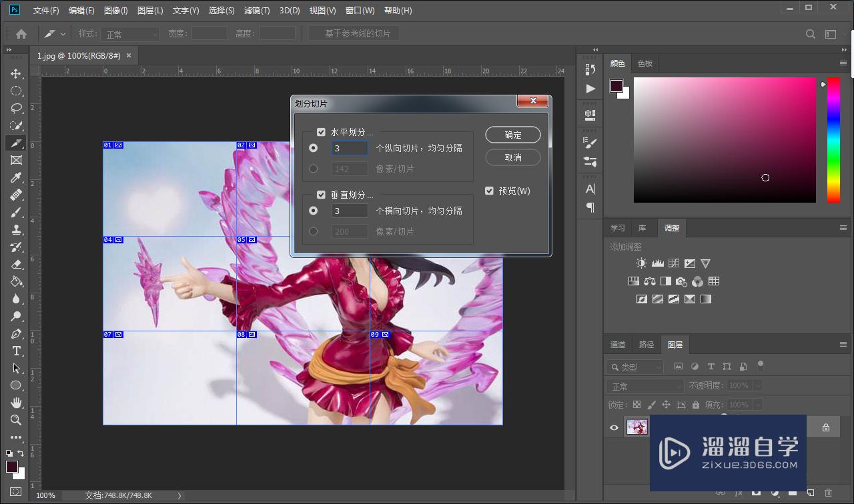Select the History Brush tool
The image size is (854, 504).
(x=16, y=247)
